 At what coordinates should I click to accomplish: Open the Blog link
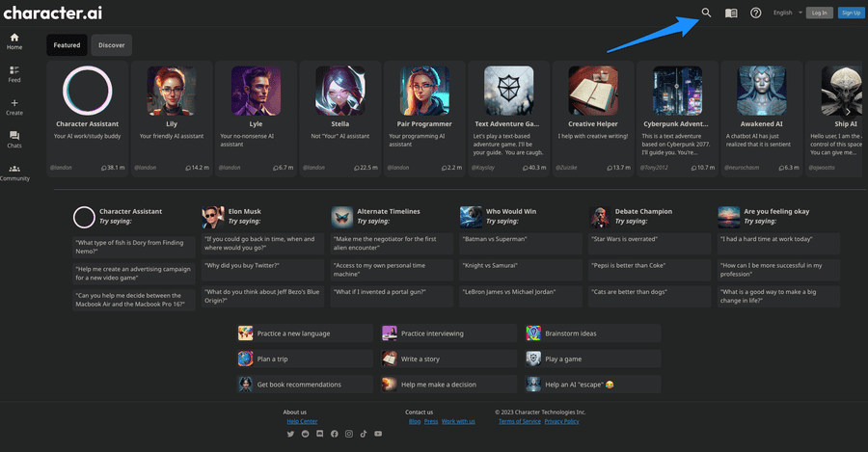[x=415, y=421]
